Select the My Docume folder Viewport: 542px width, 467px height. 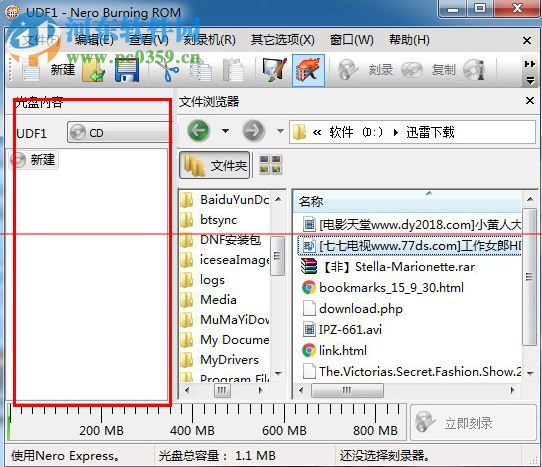coord(225,340)
